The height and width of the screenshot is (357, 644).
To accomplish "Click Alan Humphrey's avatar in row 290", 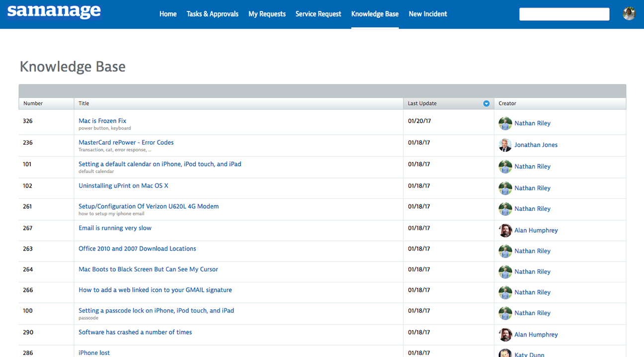I will 505,335.
